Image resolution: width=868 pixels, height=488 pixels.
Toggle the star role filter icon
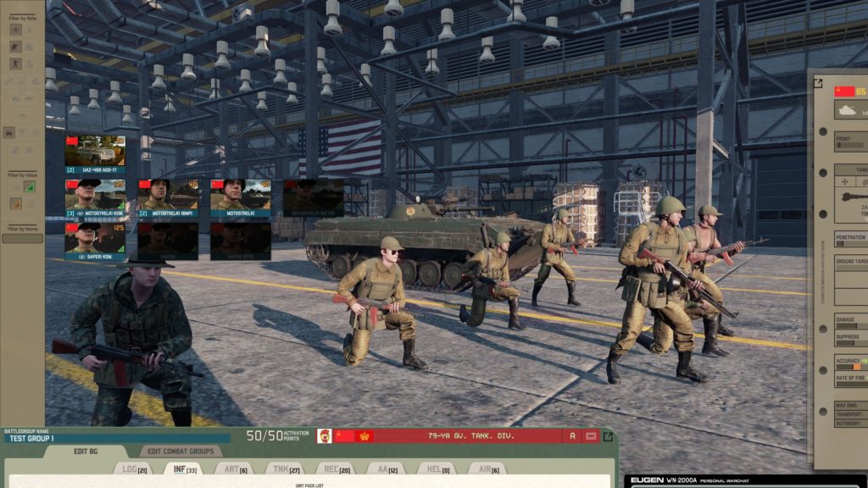15,30
